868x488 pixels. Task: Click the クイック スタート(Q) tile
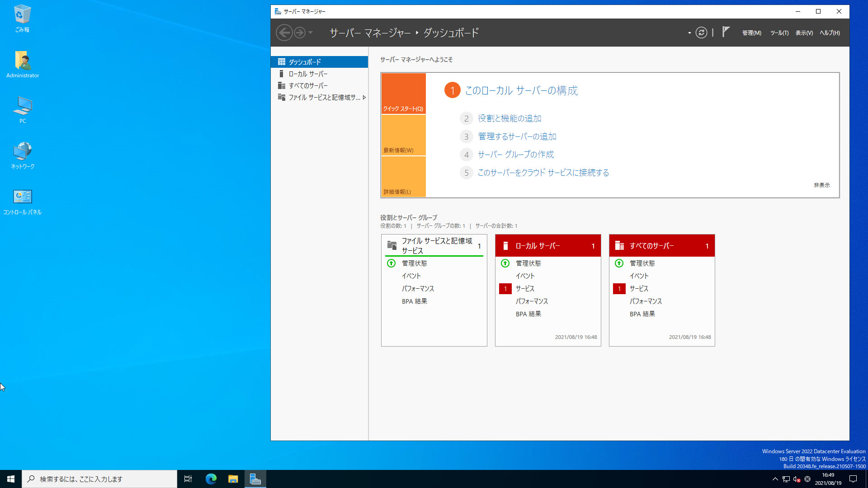[403, 94]
